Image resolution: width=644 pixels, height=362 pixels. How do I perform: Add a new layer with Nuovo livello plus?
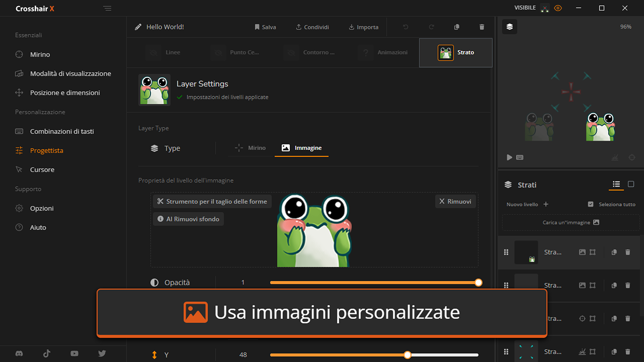click(x=546, y=204)
